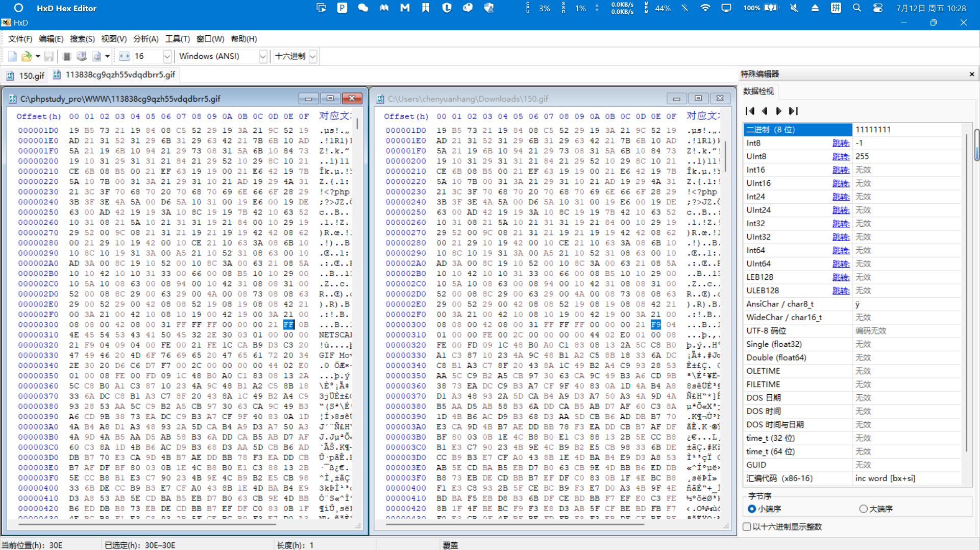This screenshot has height=550, width=980.
Task: Open Spotlight search magnifier icon
Action: point(856,8)
